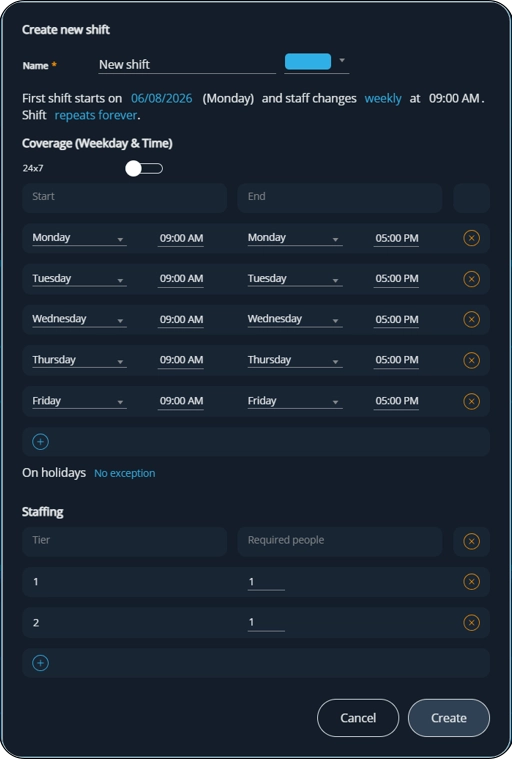
Task: Change the start date 06/08/2026
Action: [162, 98]
